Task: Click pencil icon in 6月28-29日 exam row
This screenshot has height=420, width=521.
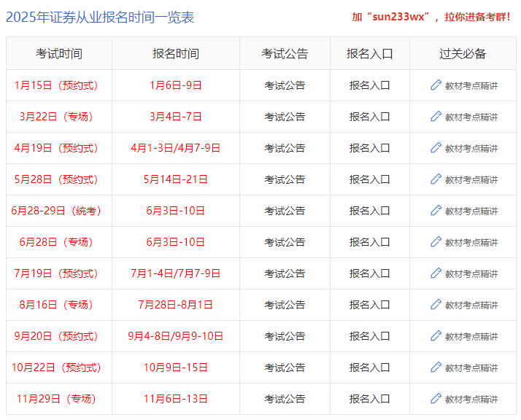Action: point(436,211)
